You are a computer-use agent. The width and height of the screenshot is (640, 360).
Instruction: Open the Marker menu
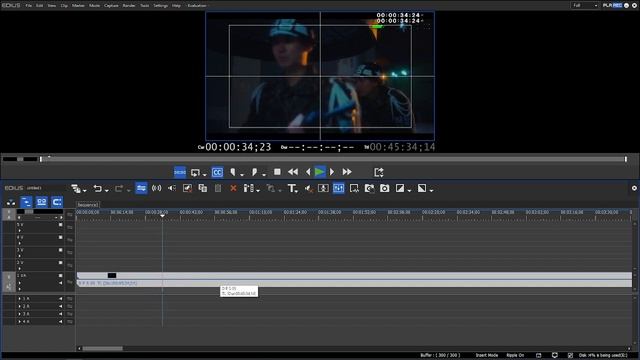click(x=78, y=6)
